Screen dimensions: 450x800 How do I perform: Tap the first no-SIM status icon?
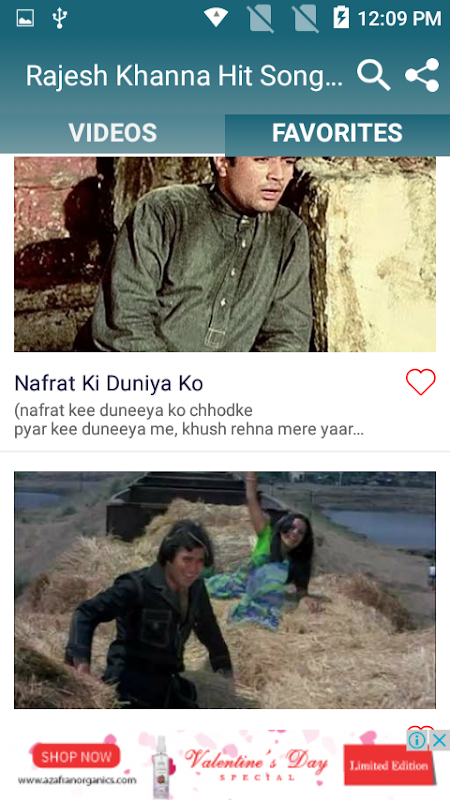point(261,18)
